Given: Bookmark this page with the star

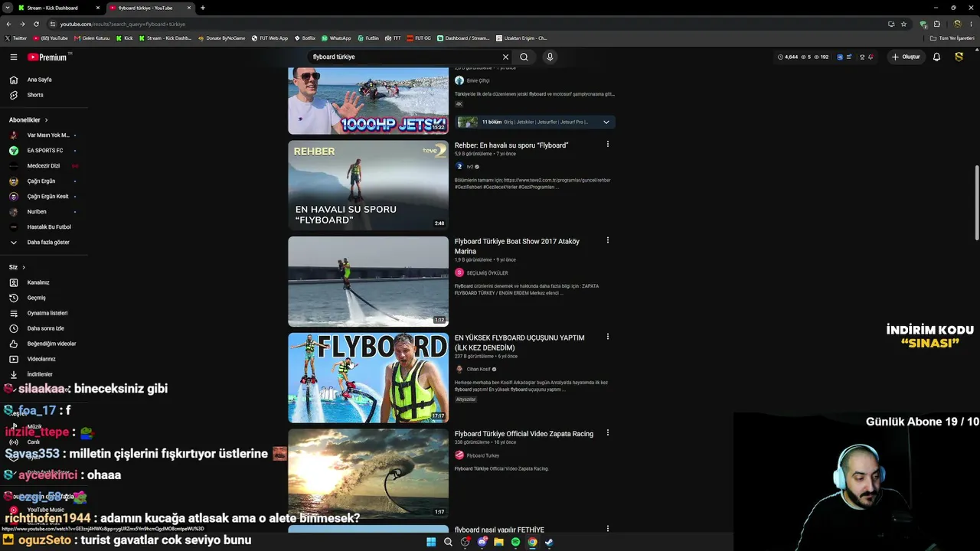Looking at the screenshot, I should (903, 24).
